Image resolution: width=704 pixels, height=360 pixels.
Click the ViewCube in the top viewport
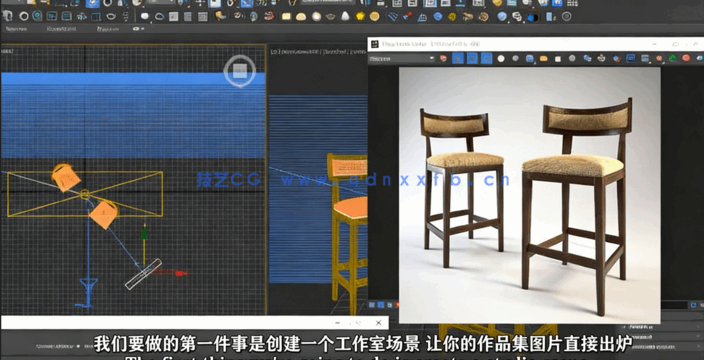pos(240,70)
